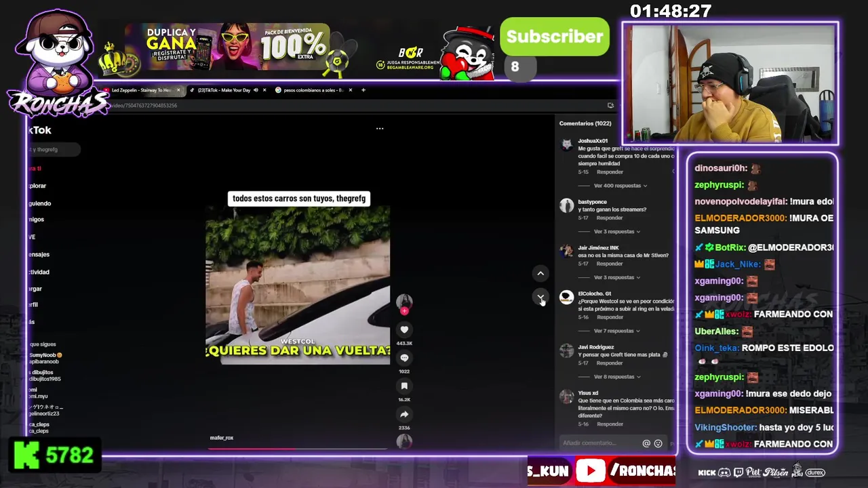Open Yisus xd's profile avatar
The height and width of the screenshot is (488, 868).
[566, 396]
